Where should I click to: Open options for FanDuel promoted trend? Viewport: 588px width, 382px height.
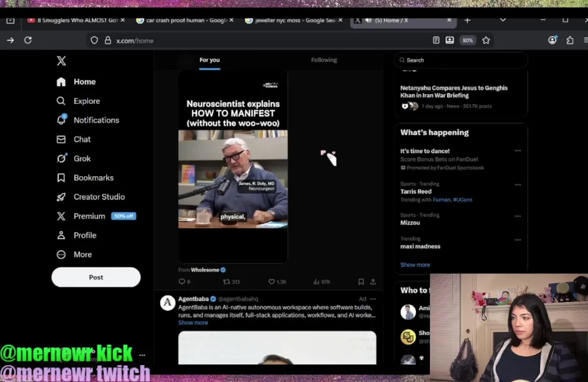pos(518,151)
